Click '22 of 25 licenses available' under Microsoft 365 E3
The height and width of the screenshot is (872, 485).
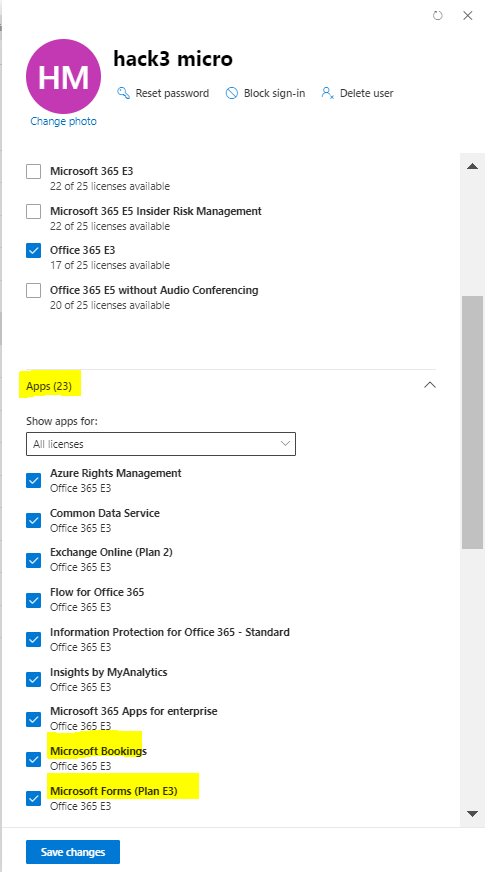(x=110, y=186)
